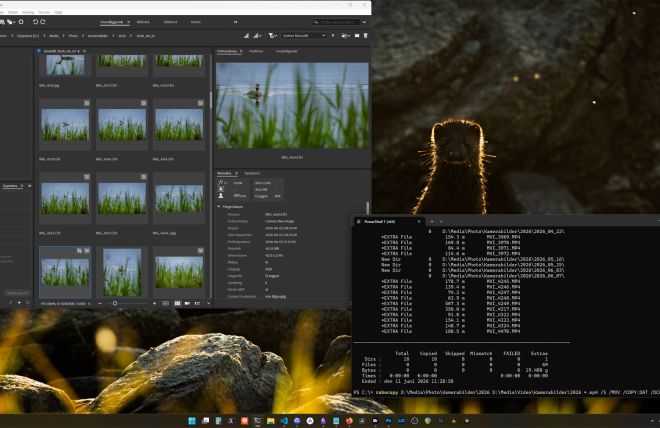The width and height of the screenshot is (660, 428).
Task: Click the delete preset icon in Export panel
Action: 28,302
